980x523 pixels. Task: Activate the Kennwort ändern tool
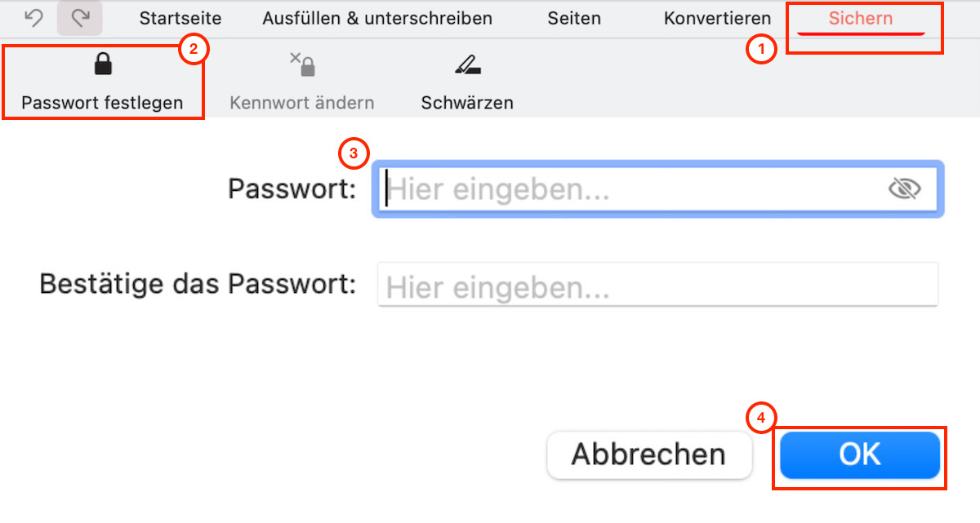click(302, 82)
